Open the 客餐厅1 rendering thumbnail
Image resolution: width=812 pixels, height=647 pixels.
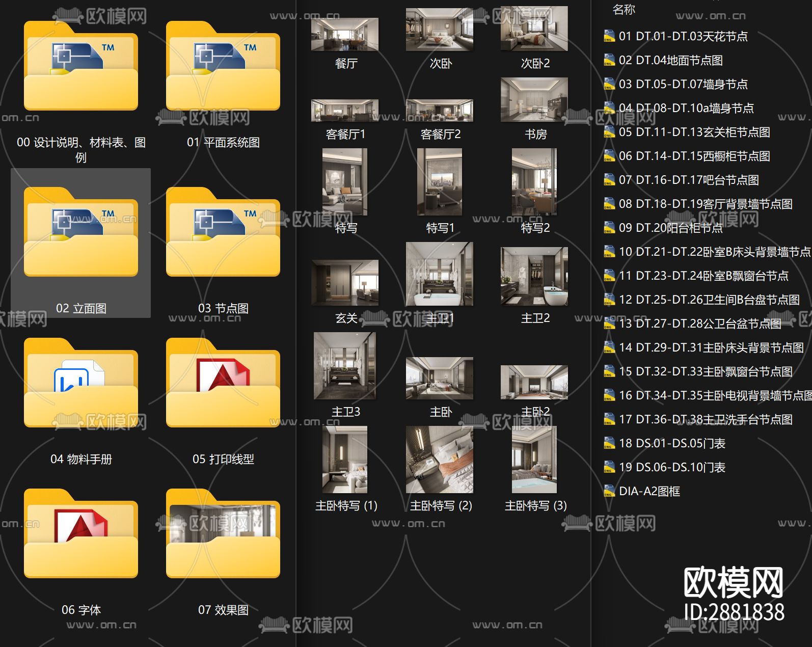tap(345, 111)
